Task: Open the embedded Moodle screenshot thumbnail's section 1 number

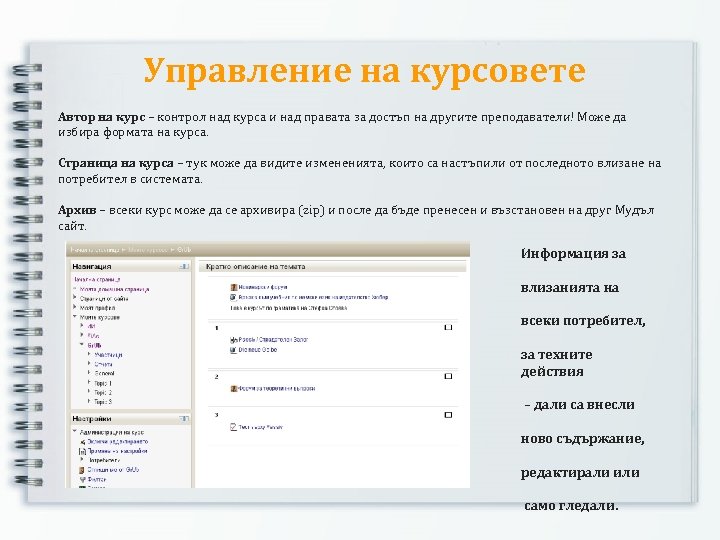Action: pos(217,328)
